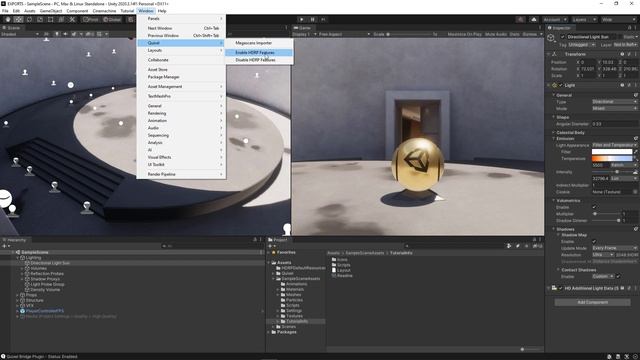Open the Light component help icon
Screen dimensions: 640x360
pyautogui.click(x=622, y=85)
